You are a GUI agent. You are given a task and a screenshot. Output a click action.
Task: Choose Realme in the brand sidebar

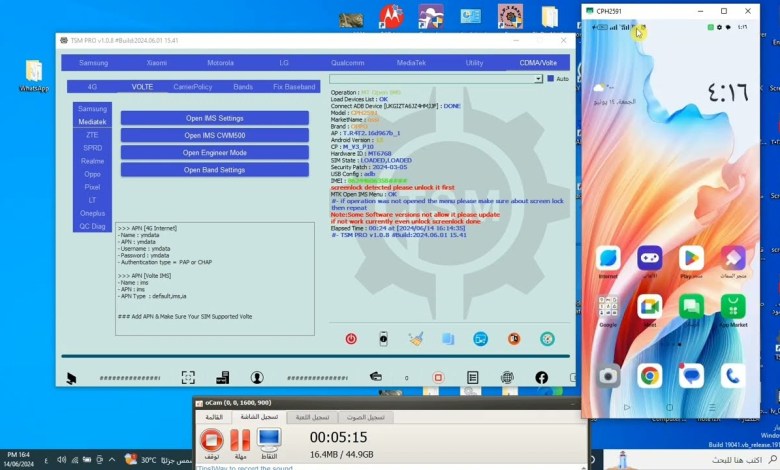pos(92,160)
